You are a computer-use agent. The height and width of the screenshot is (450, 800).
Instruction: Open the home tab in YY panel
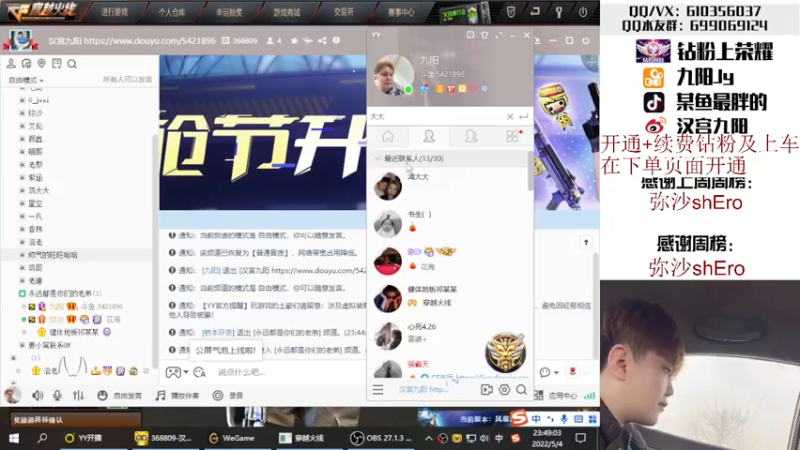pos(388,136)
